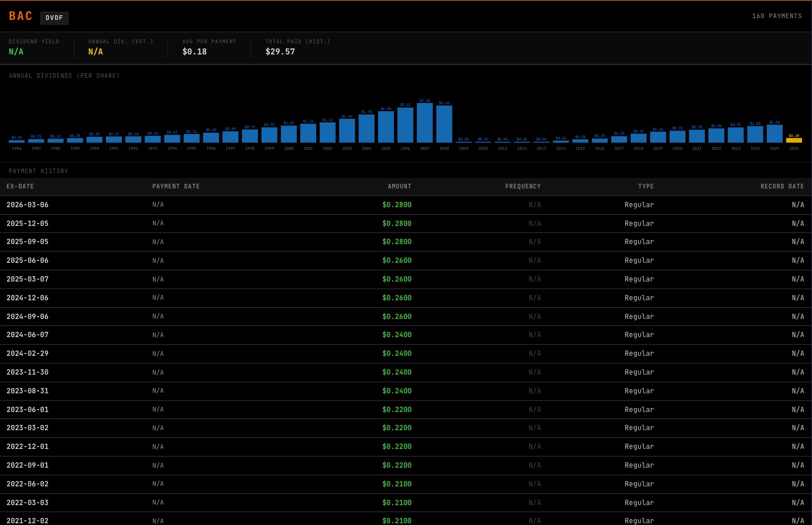Click the 2022 bar in the dividends chart

point(716,136)
